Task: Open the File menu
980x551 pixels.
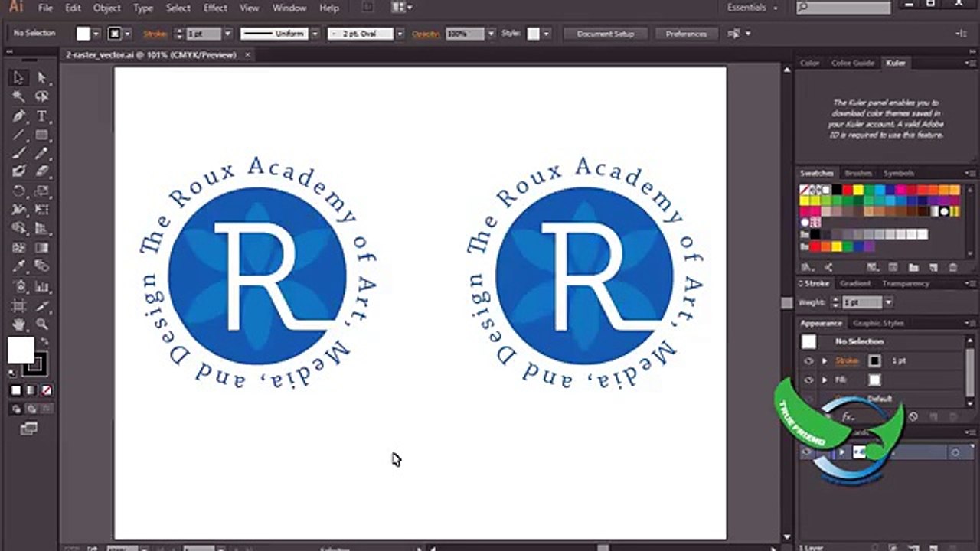Action: click(45, 8)
